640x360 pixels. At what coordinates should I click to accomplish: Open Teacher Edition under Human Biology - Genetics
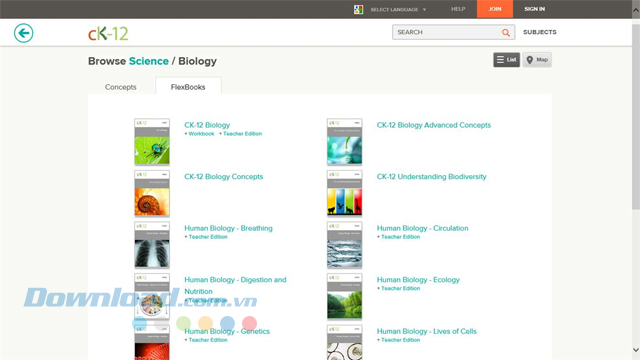point(207,340)
